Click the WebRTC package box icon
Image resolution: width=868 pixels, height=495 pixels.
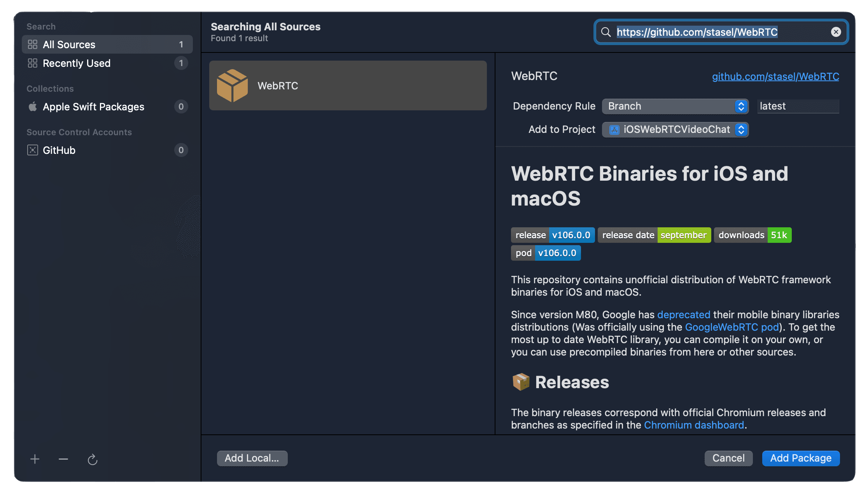pos(232,85)
